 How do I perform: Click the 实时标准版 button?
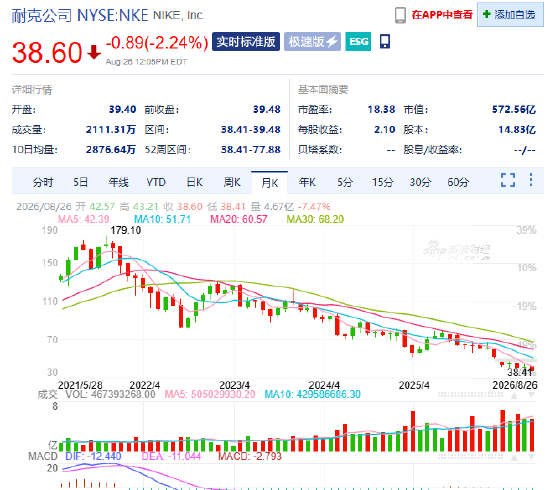coord(246,42)
